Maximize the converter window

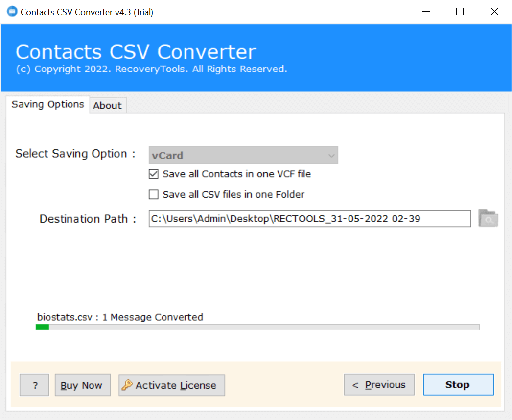[x=460, y=12]
